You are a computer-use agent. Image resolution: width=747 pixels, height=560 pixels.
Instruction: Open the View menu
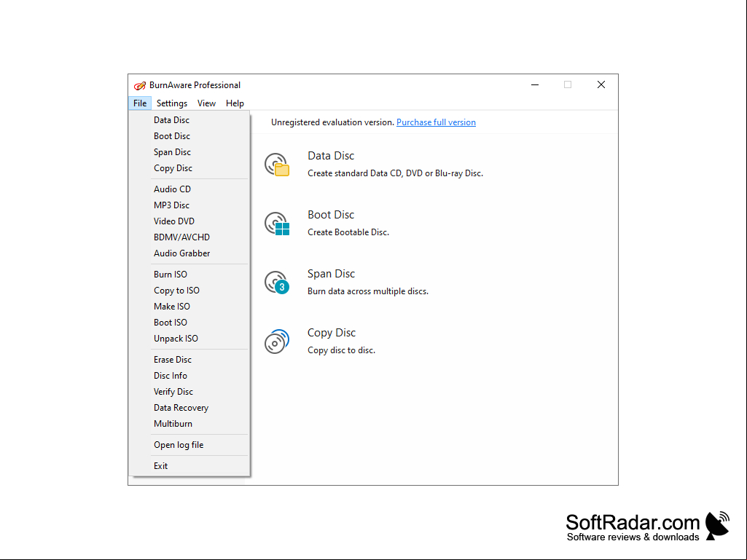point(206,103)
